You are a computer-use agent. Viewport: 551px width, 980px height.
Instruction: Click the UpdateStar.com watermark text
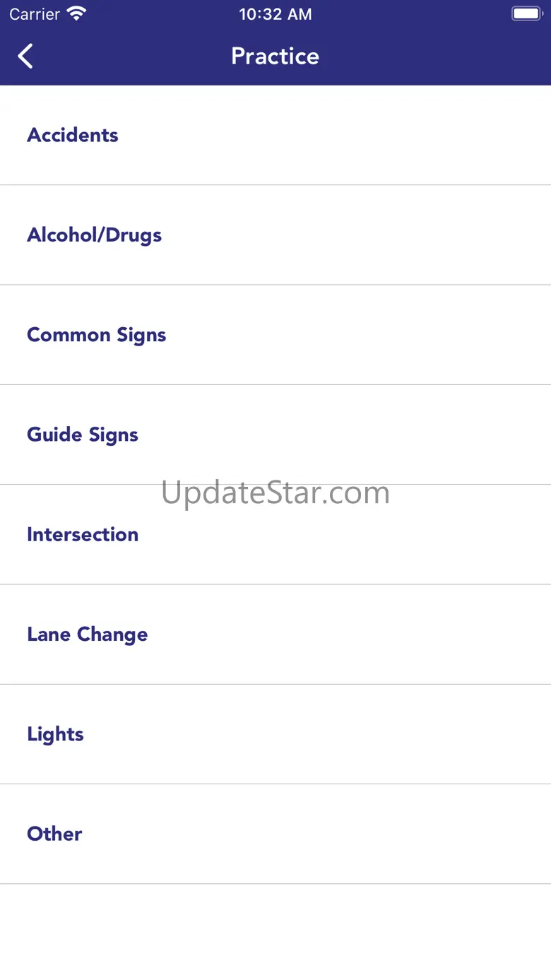point(275,492)
